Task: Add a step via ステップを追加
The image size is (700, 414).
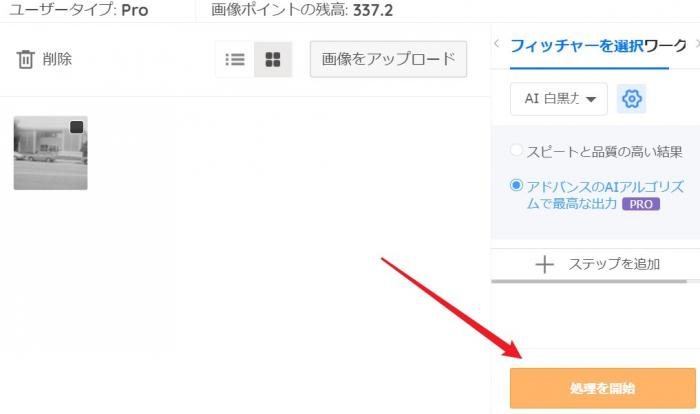Action: tap(614, 264)
